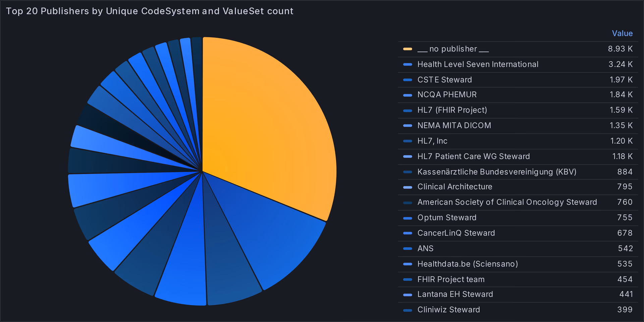This screenshot has width=644, height=322.
Task: Click the orange color swatch for 'no publisher'
Action: 408,49
